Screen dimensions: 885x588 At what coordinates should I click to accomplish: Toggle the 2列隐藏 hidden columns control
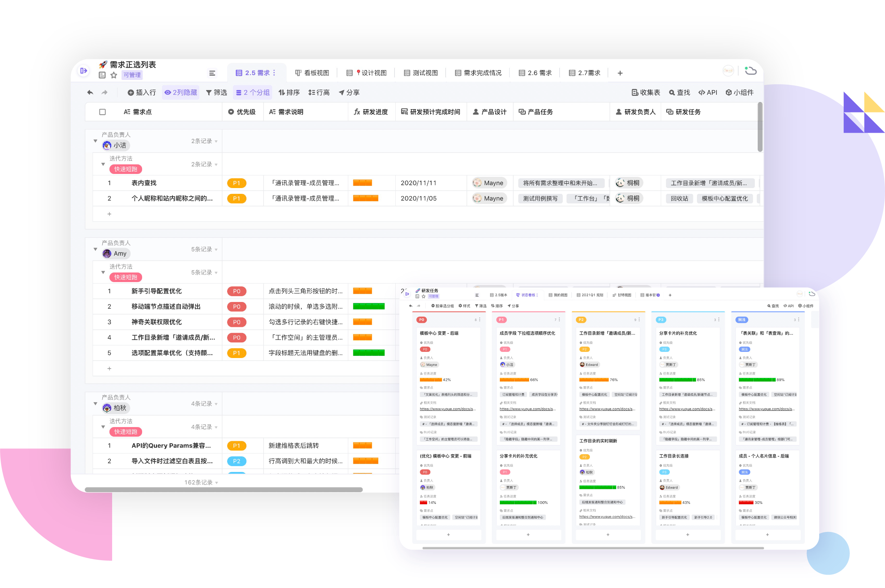181,93
